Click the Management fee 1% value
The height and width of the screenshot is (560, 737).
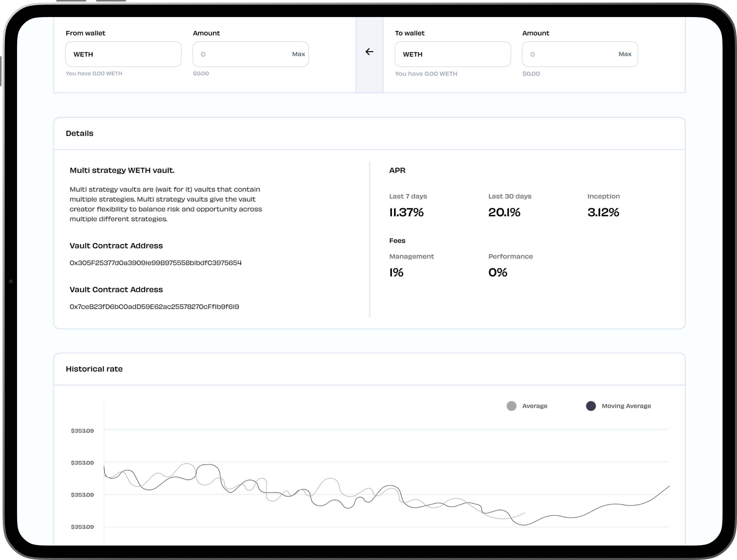coord(396,273)
